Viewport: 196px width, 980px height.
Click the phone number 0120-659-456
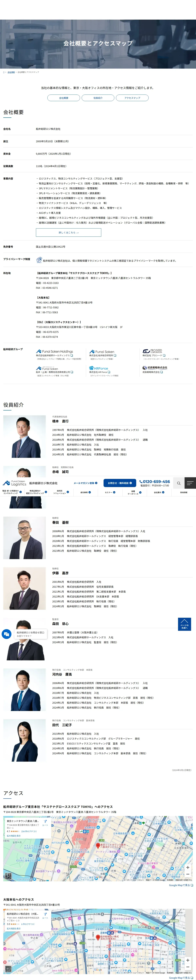[x=155, y=482]
